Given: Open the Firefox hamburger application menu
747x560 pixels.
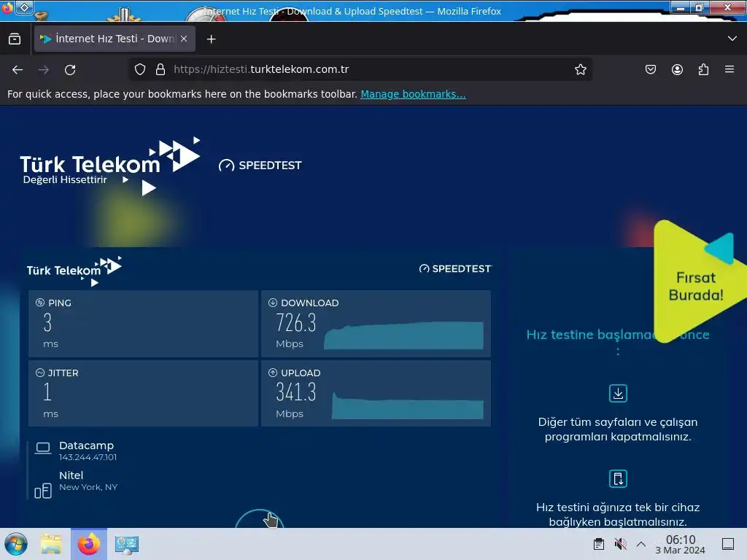Looking at the screenshot, I should 729,69.
